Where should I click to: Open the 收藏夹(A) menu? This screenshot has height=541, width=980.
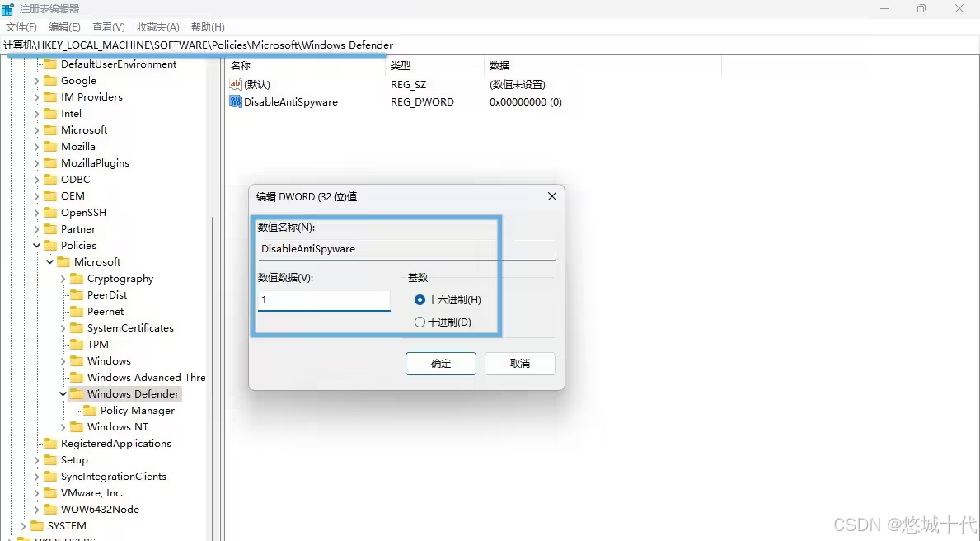(x=158, y=27)
